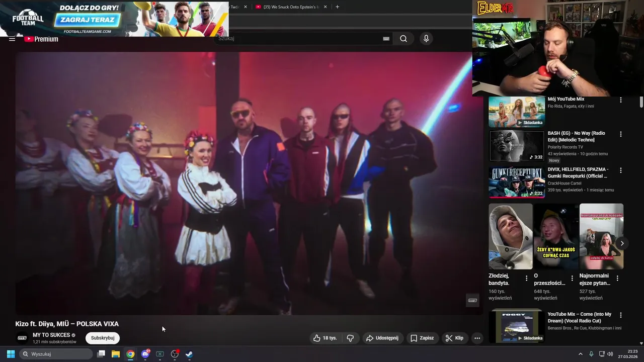Viewport: 644px width, 362px height.
Task: Open the YouTube hamburger guide menu
Action: tap(12, 39)
